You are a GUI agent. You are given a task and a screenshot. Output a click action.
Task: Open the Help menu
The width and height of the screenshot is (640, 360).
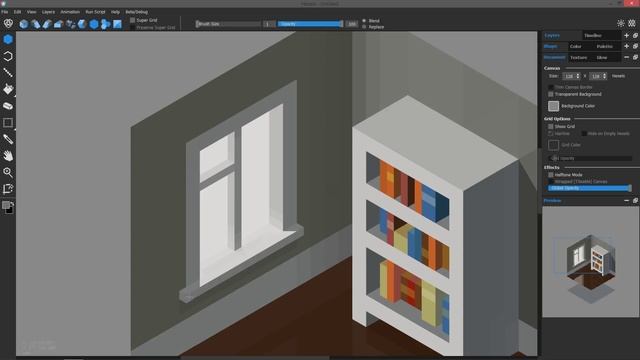pyautogui.click(x=116, y=12)
